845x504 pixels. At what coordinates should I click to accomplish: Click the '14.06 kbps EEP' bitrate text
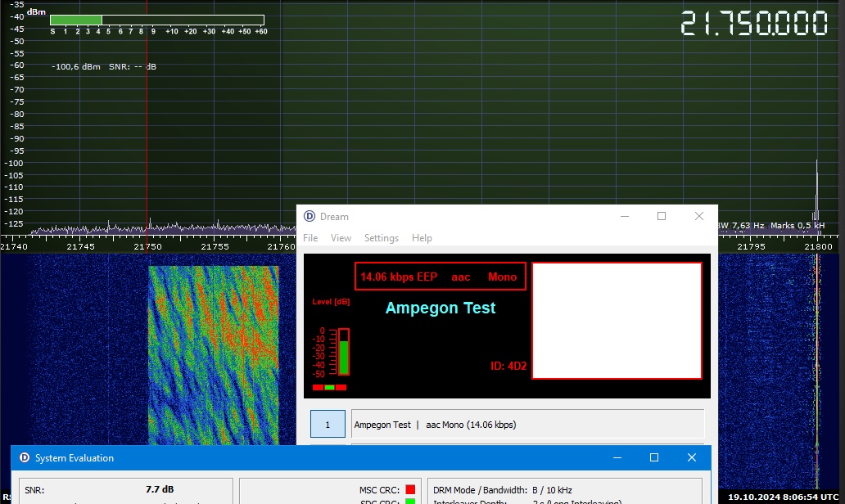(399, 277)
